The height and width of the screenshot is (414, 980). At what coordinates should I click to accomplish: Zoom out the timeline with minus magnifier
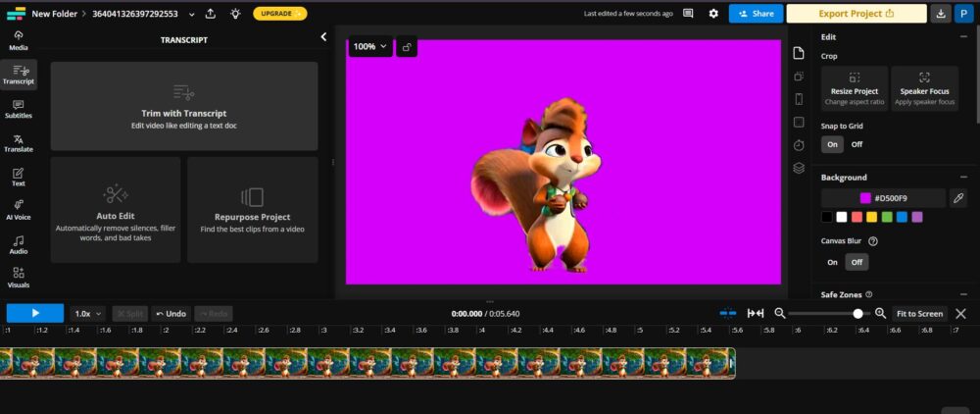click(779, 313)
